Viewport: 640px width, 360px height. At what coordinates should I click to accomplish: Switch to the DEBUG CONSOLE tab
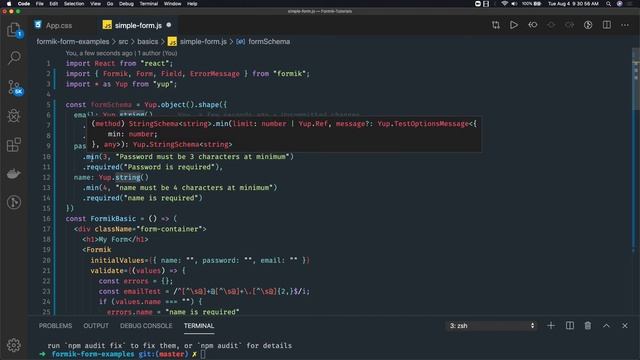146,326
